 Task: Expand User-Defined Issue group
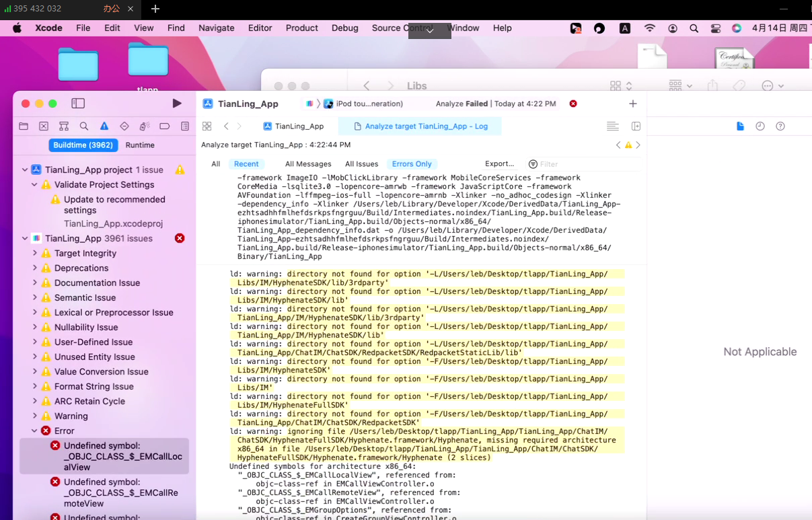tap(34, 342)
